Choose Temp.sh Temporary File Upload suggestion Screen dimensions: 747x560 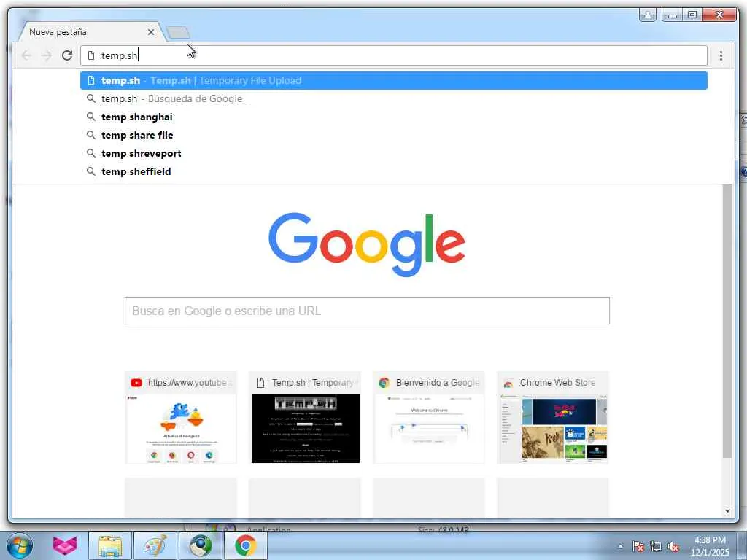[x=393, y=80]
